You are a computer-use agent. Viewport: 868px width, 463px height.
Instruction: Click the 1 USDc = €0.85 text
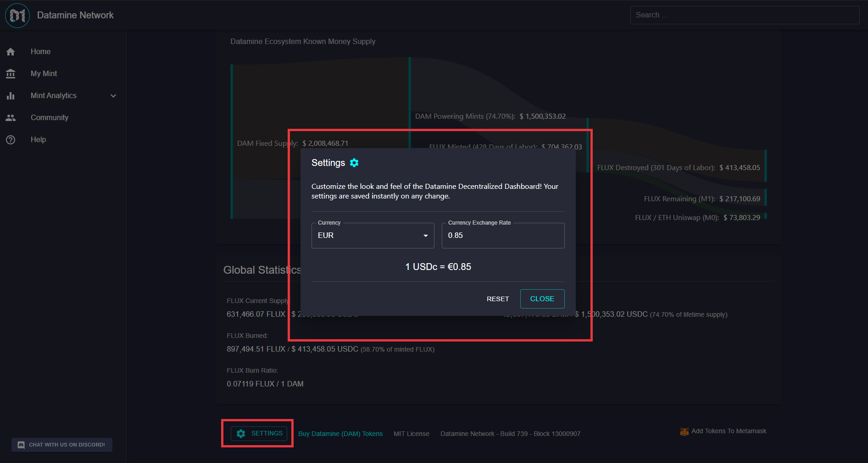click(438, 267)
